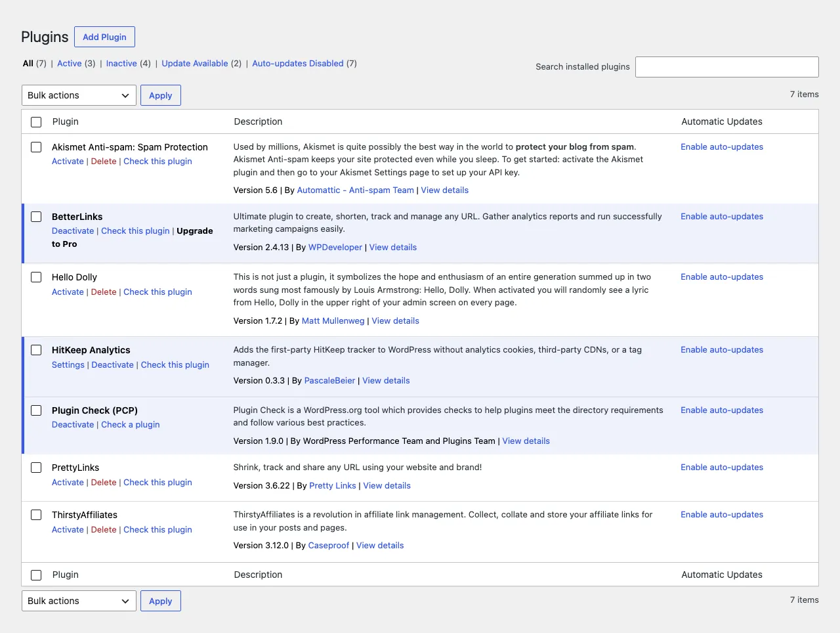Viewport: 840px width, 633px height.
Task: Open the PascaleBeier author link
Action: point(329,381)
